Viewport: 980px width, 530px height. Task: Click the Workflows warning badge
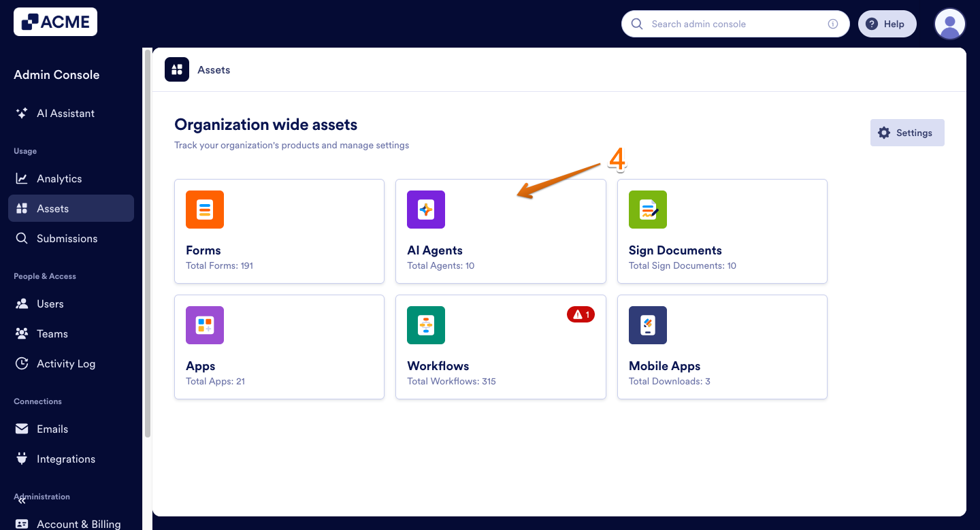click(x=581, y=314)
